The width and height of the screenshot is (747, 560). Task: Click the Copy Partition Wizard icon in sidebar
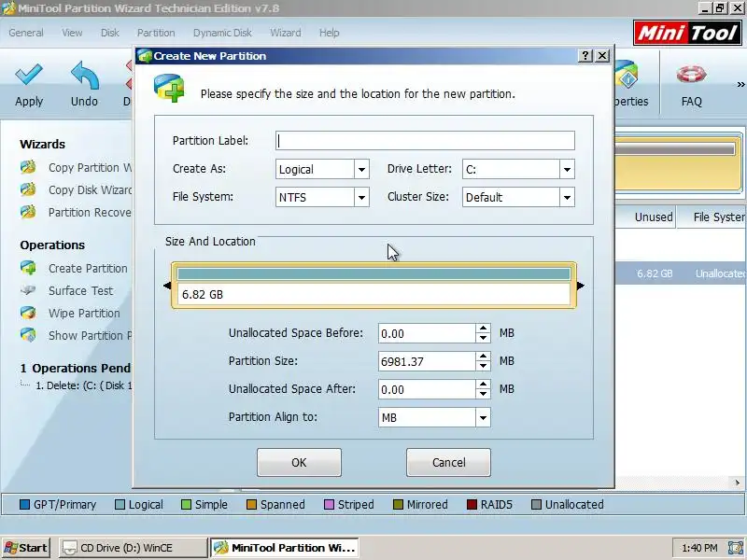[28, 167]
